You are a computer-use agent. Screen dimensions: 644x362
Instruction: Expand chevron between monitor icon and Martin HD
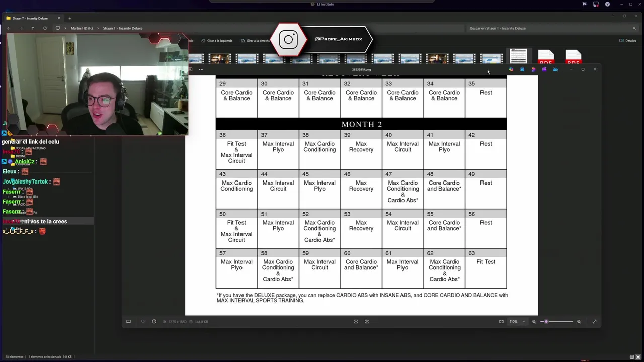(x=65, y=28)
